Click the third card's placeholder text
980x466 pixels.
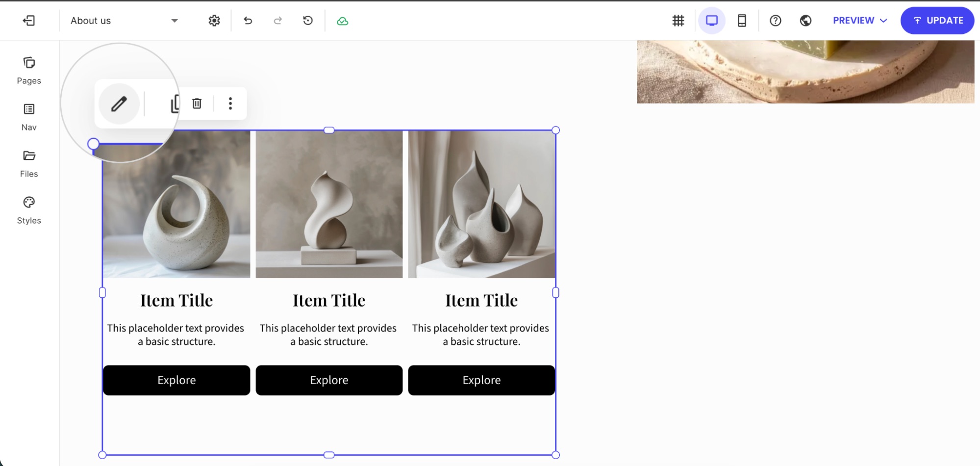coord(481,335)
